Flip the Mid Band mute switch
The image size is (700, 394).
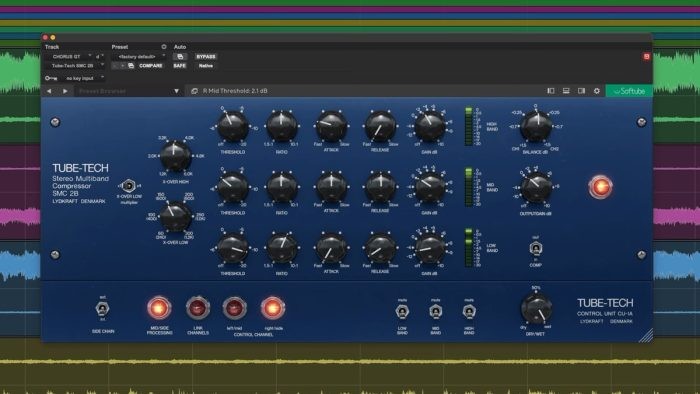[436, 311]
